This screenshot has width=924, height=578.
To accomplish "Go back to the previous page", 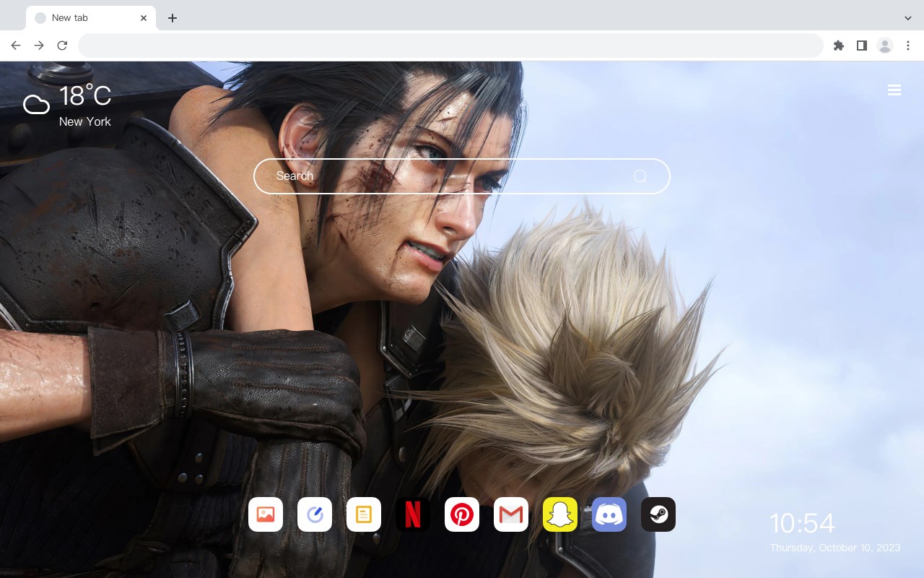I will 16,46.
